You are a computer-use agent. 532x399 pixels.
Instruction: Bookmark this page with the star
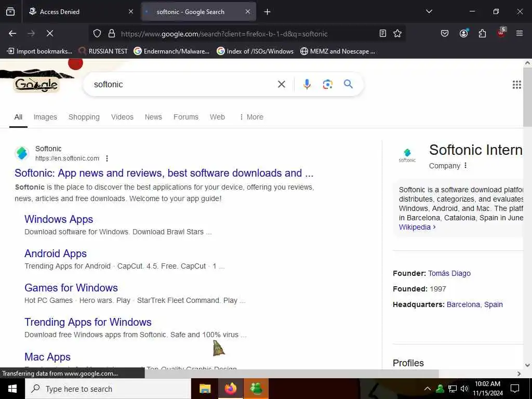pyautogui.click(x=397, y=33)
